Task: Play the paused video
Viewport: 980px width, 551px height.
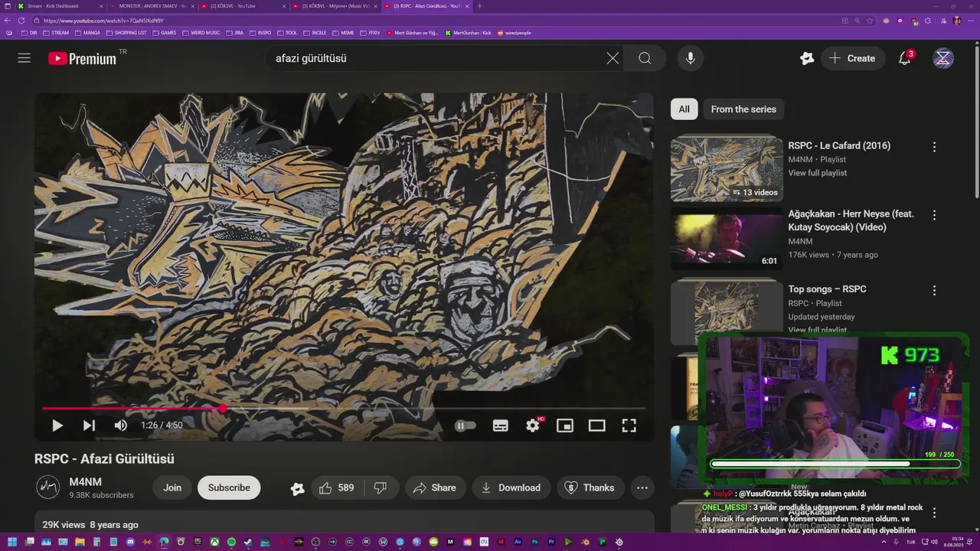Action: coord(57,425)
